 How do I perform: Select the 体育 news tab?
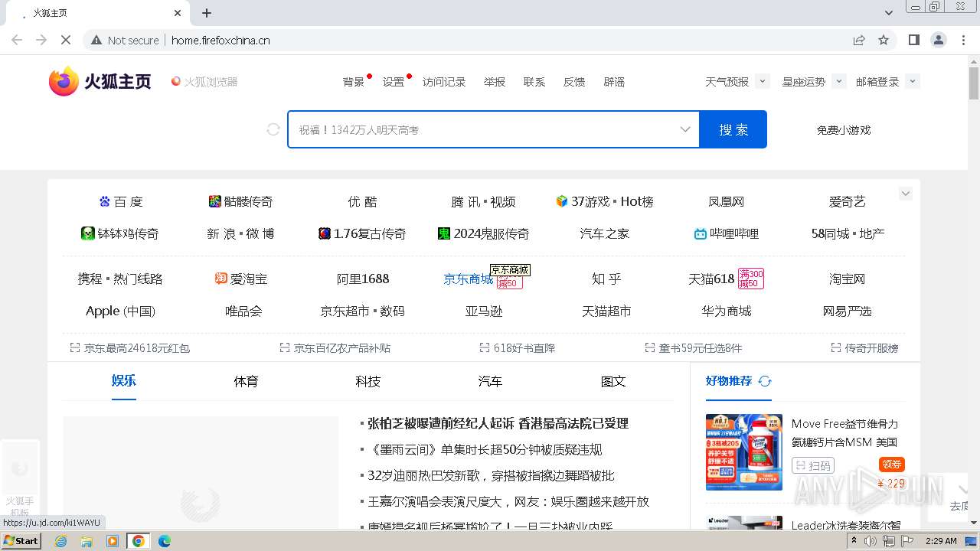pos(246,381)
